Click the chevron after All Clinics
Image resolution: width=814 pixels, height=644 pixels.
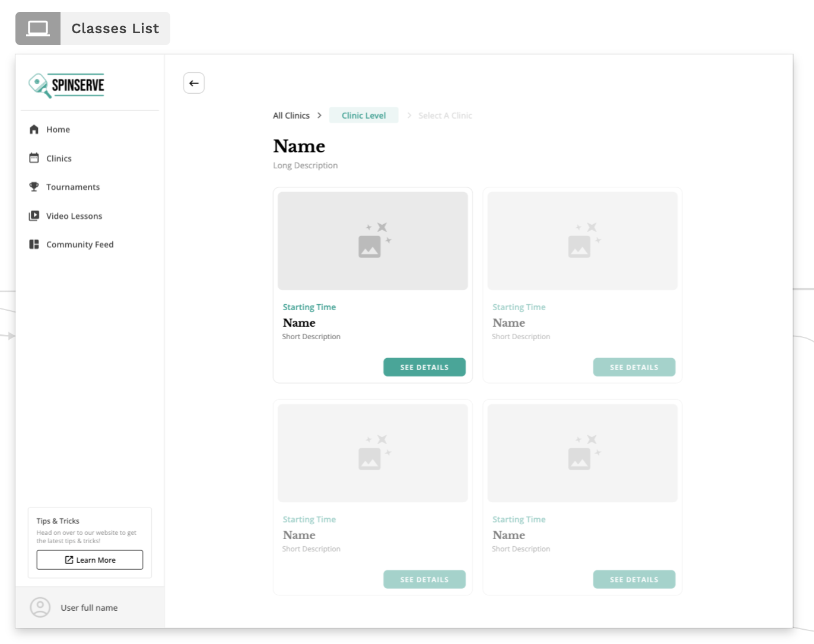tap(319, 116)
